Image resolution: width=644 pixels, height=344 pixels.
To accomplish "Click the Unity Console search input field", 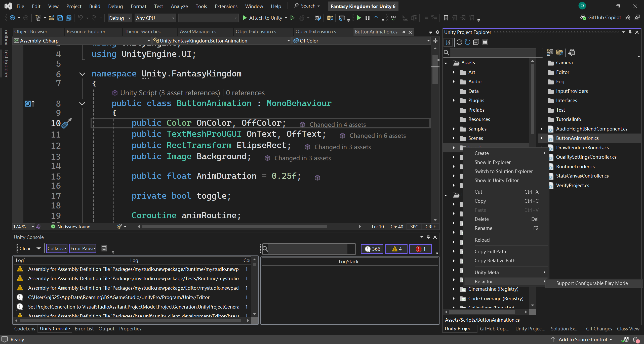I will click(307, 249).
